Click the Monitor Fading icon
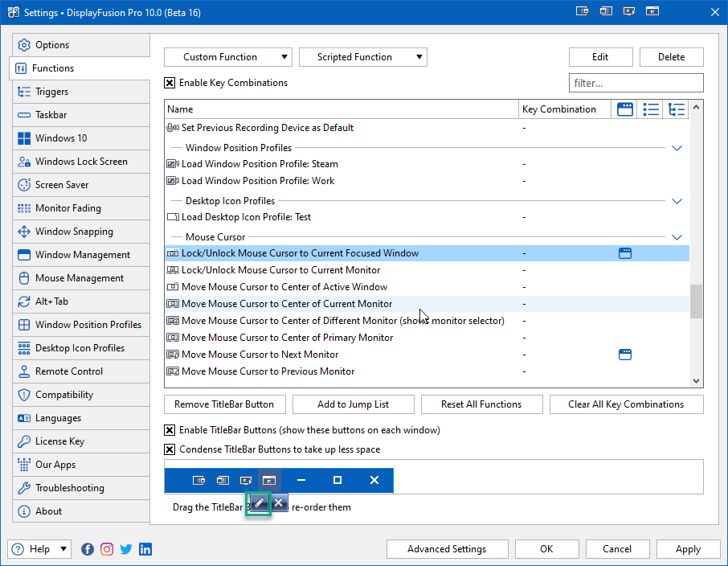The height and width of the screenshot is (566, 728). (x=23, y=208)
